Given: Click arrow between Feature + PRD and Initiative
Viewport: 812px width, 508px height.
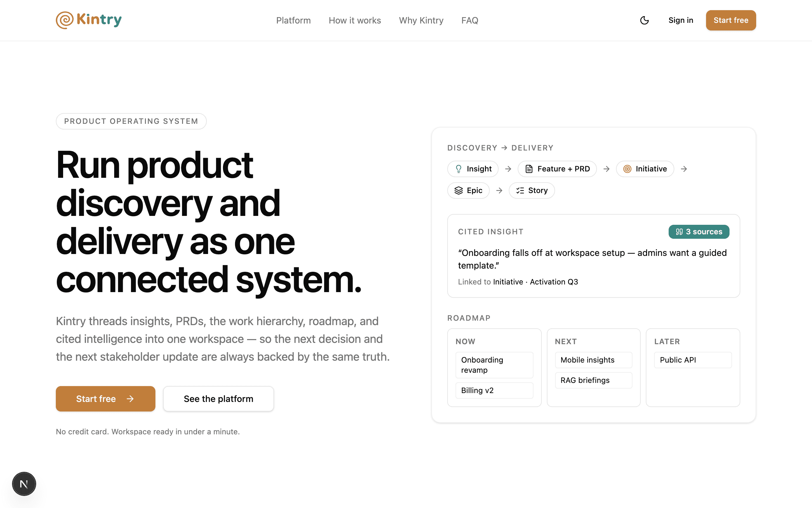Looking at the screenshot, I should pyautogui.click(x=606, y=169).
